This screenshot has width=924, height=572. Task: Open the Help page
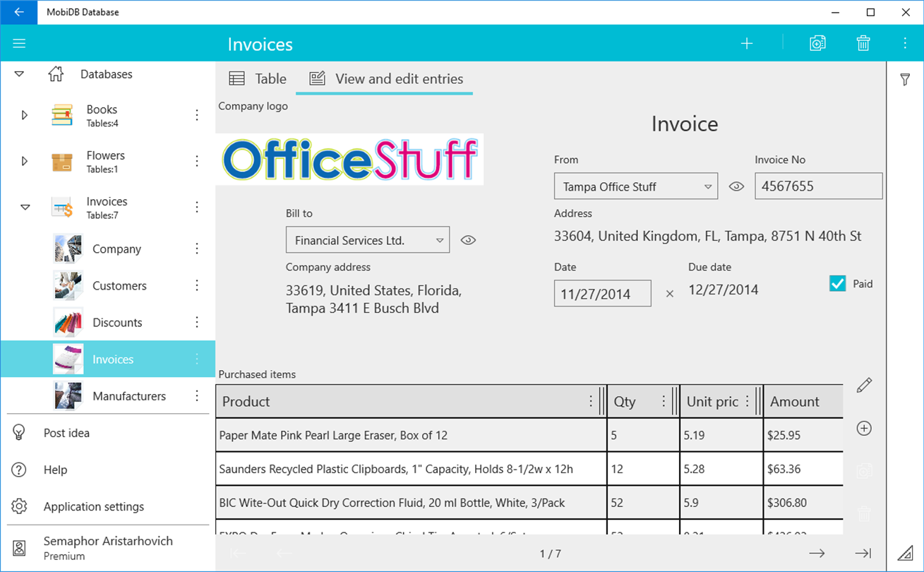click(56, 470)
